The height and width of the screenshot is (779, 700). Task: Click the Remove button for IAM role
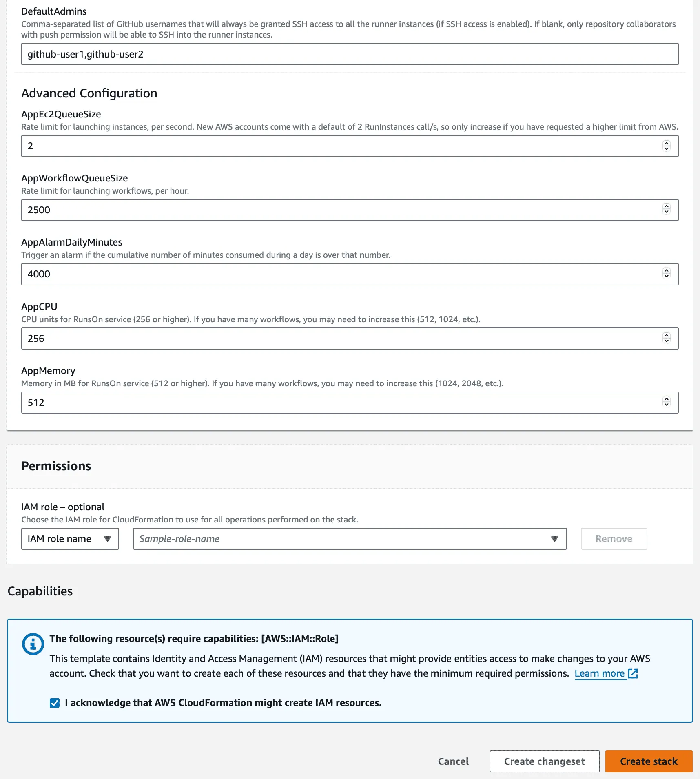614,539
